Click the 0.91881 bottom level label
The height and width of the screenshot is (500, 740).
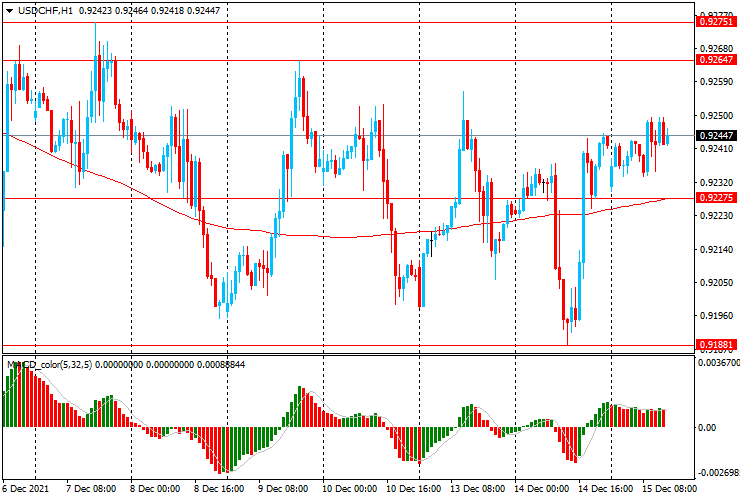click(716, 344)
